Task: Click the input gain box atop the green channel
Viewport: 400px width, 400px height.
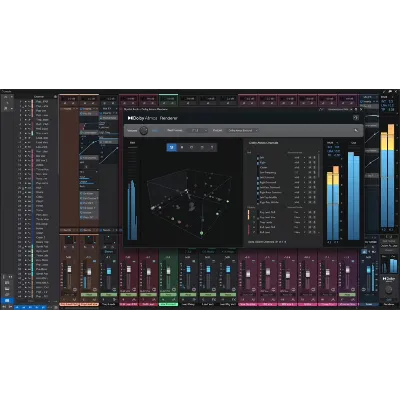Action: click(x=169, y=99)
